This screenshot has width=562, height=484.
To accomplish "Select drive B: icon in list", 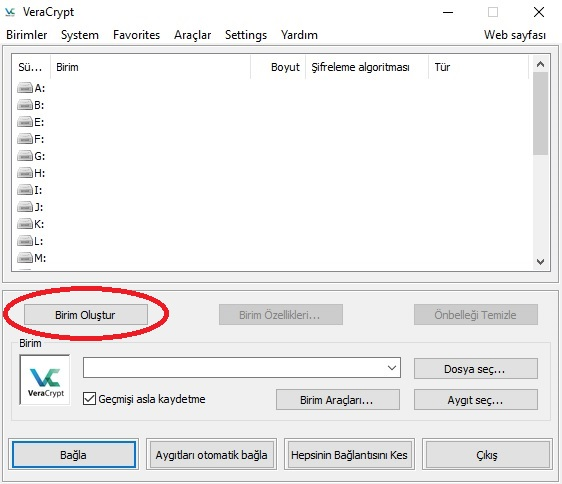I will pyautogui.click(x=25, y=105).
